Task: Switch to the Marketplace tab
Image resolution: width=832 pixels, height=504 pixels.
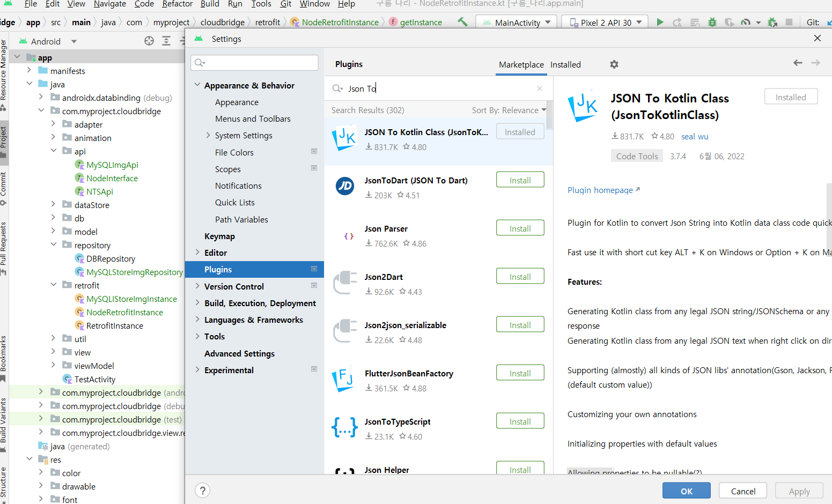Action: [521, 64]
